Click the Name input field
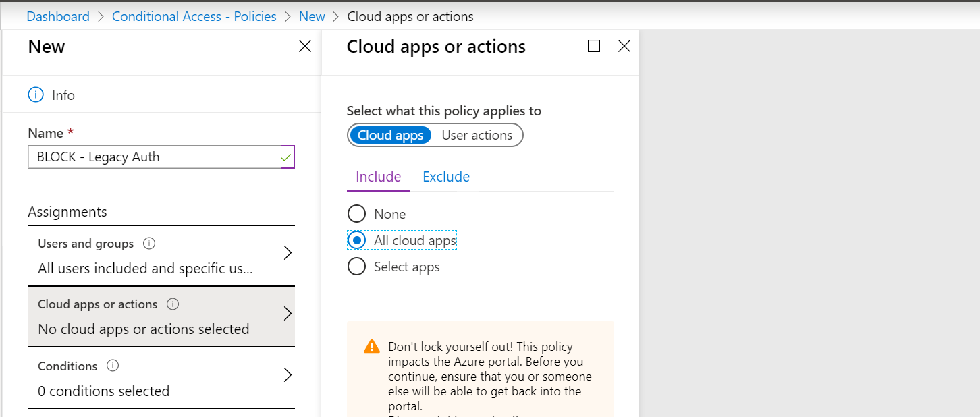This screenshot has width=980, height=417. [161, 157]
